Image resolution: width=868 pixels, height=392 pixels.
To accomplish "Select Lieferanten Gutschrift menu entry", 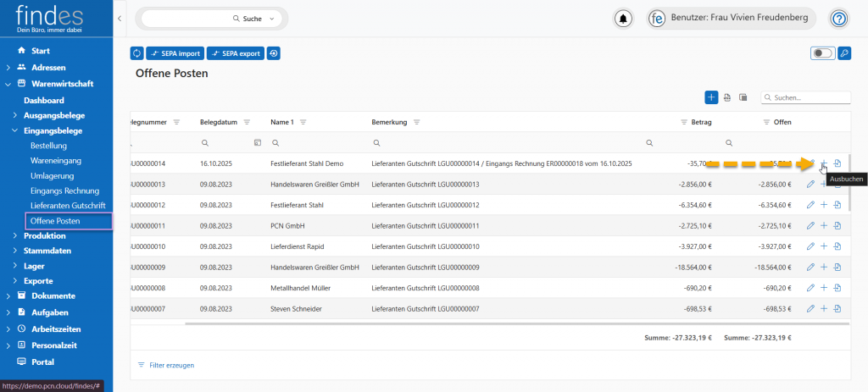I will [x=68, y=206].
